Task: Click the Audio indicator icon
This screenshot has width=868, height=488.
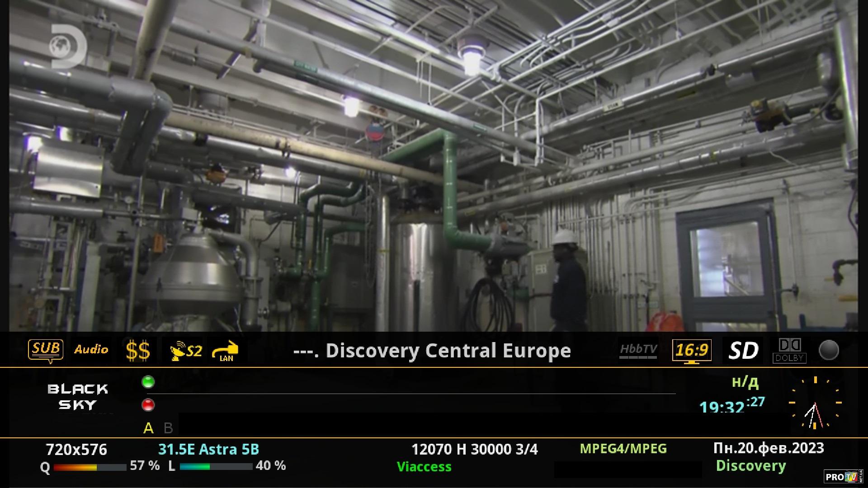Action: click(x=91, y=350)
